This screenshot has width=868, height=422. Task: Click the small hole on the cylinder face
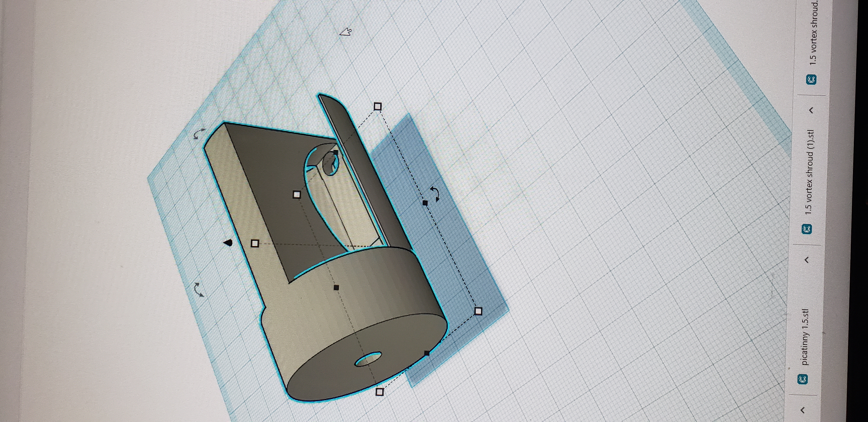point(368,359)
